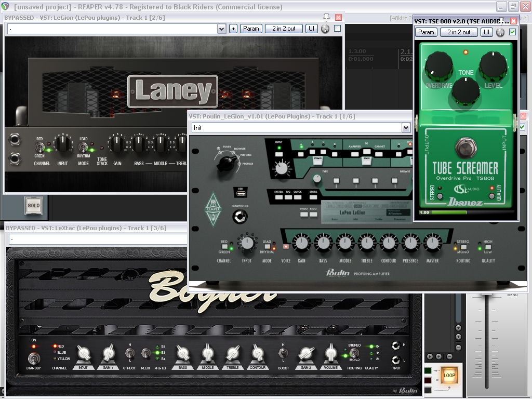This screenshot has height=399, width=532.
Task: Click the scroll-down arrow button above zoom buttons
Action: 458,328
